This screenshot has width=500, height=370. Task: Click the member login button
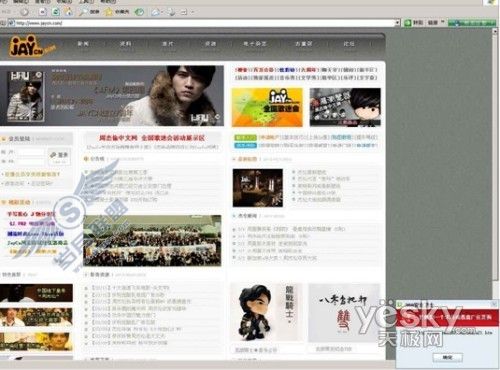(x=59, y=156)
